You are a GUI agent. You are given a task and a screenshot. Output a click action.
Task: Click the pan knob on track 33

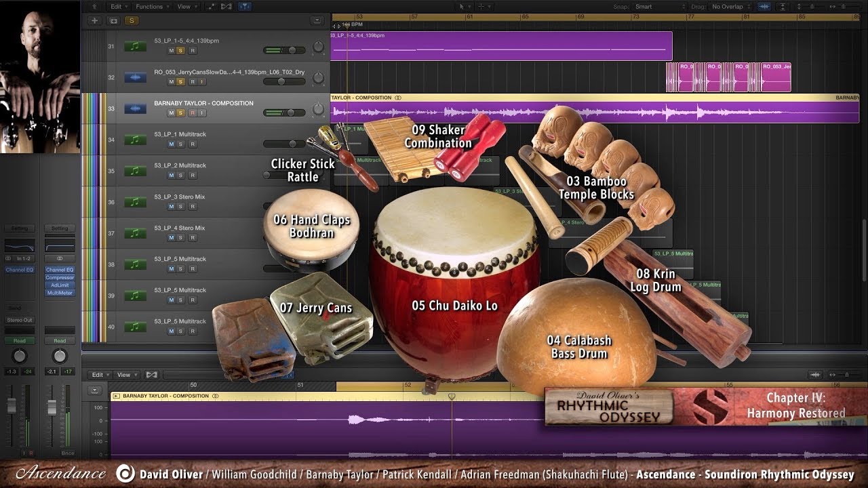[x=318, y=110]
